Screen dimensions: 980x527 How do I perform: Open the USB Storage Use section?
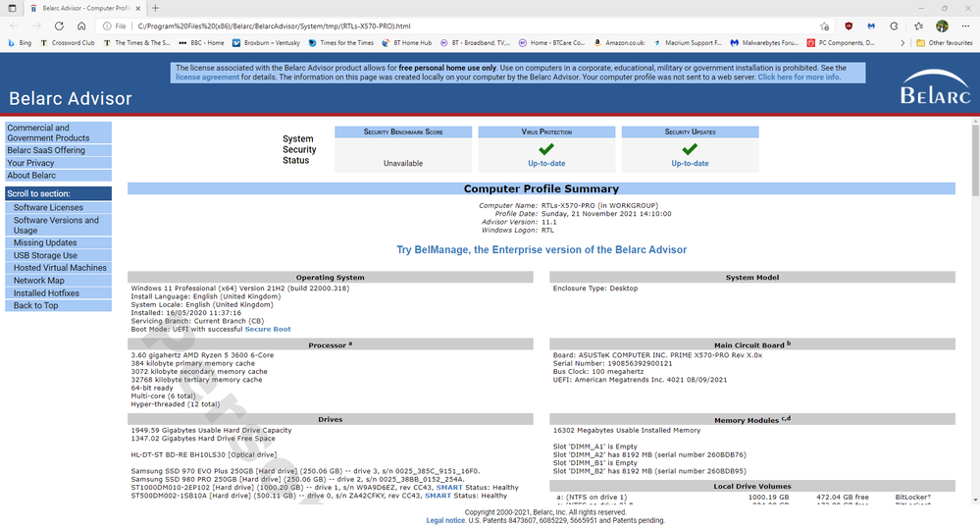[x=45, y=255]
